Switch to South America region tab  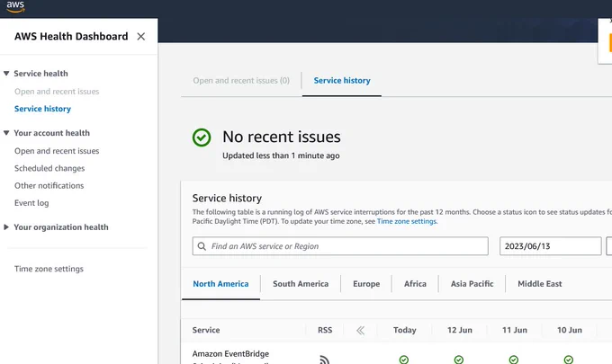pos(301,284)
